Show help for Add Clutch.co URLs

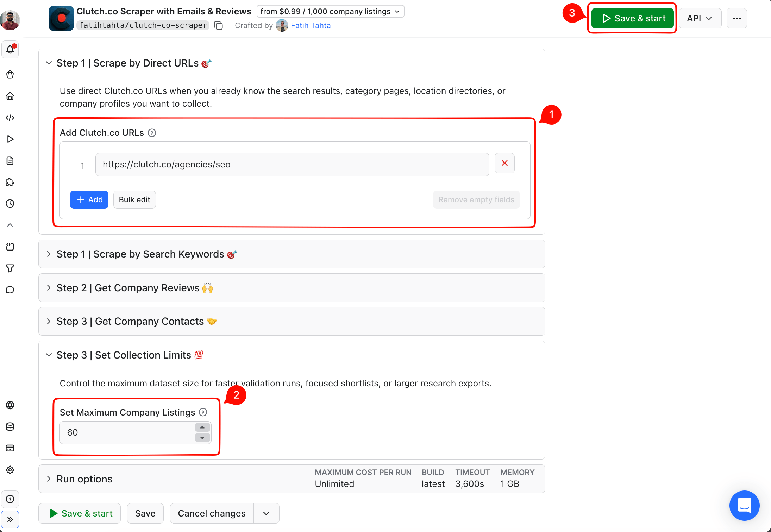tap(152, 133)
